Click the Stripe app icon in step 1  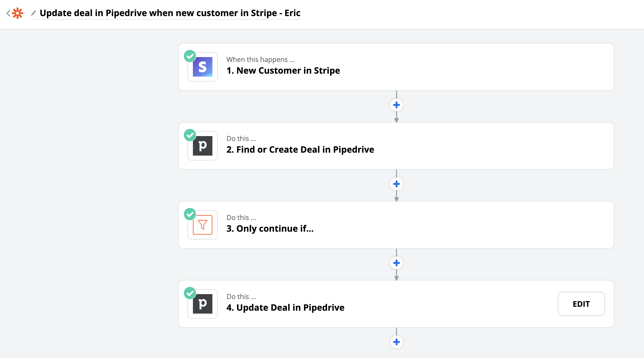coord(203,67)
